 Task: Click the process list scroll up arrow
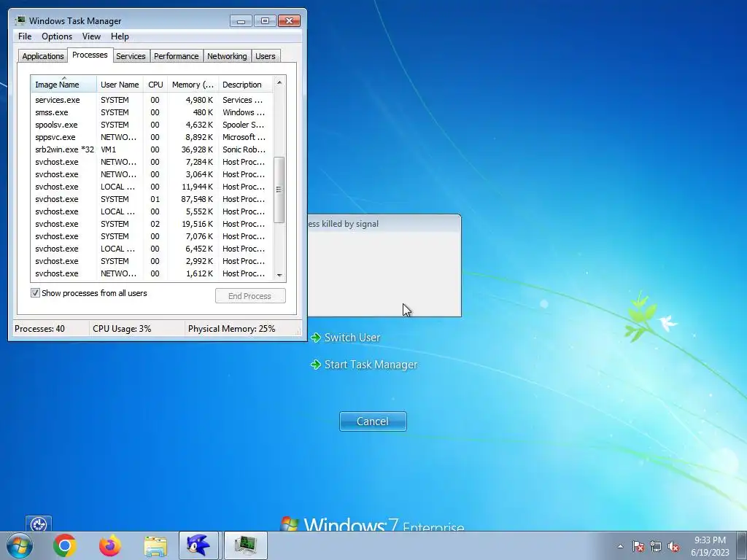[279, 82]
